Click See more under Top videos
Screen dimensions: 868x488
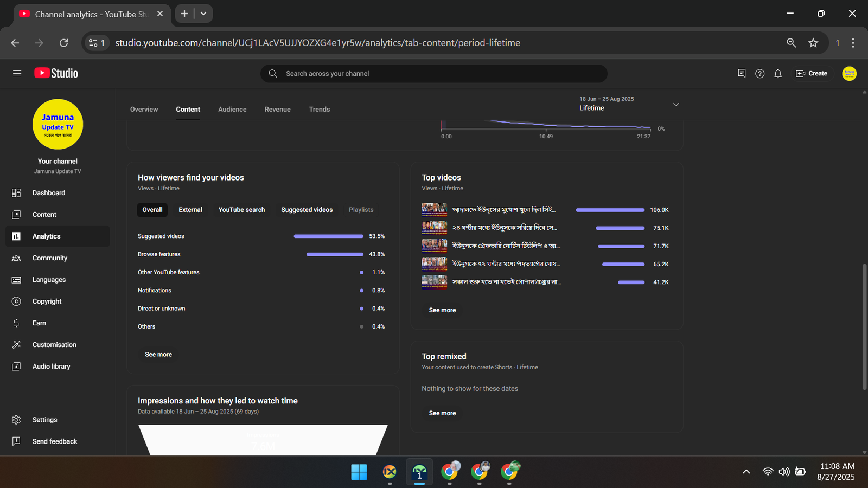442,310
